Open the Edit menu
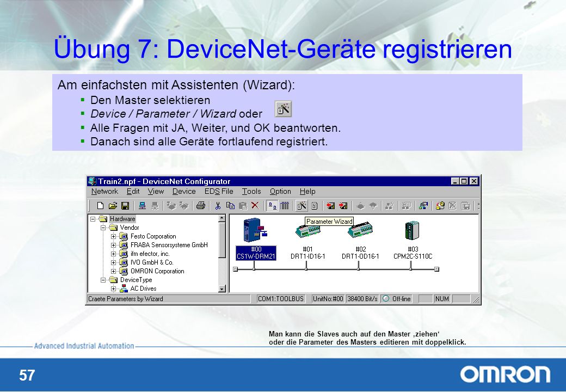Screen dimensions: 566x392 133,191
